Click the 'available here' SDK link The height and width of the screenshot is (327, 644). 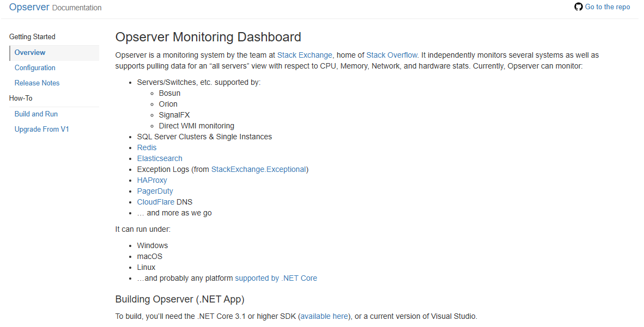click(x=324, y=316)
